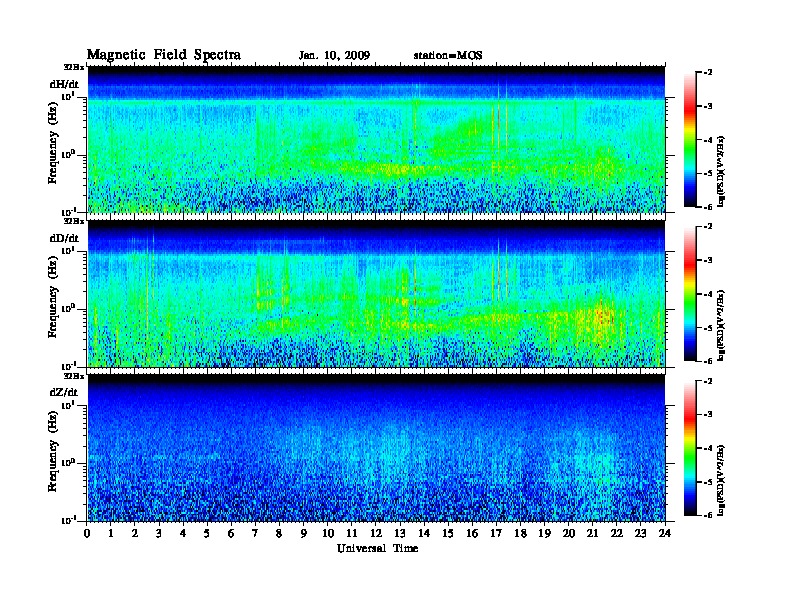
Task: Click hour tick label 14 on the time axis
Action: 424,533
